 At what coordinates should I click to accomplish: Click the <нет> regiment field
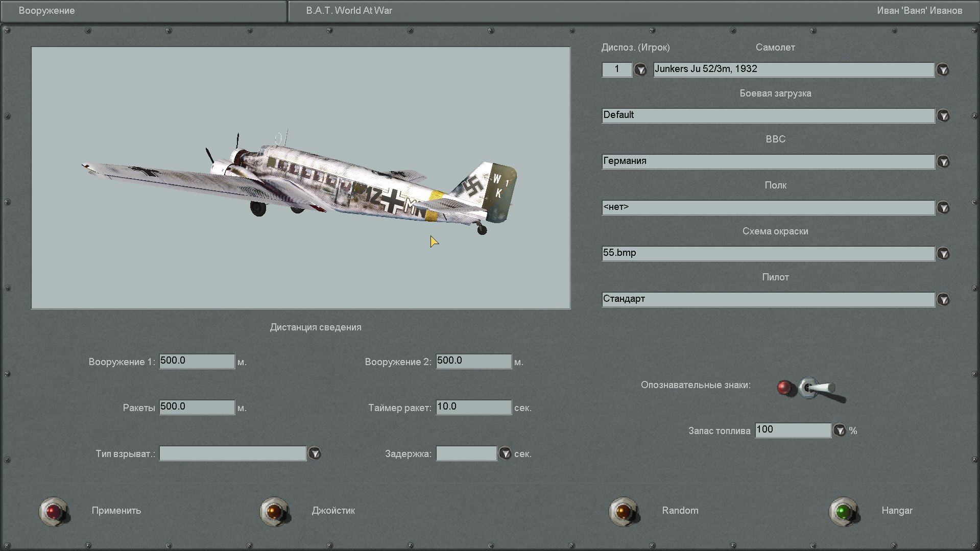[x=769, y=207]
